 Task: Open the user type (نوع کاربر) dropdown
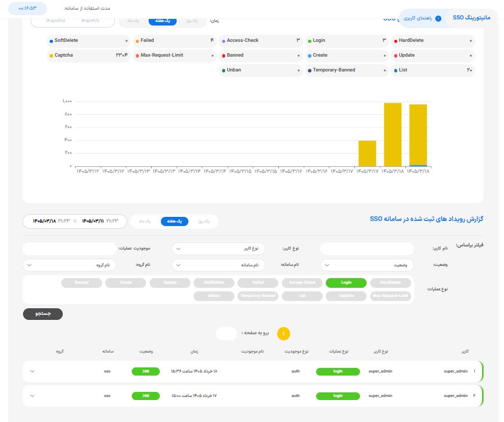pos(219,249)
